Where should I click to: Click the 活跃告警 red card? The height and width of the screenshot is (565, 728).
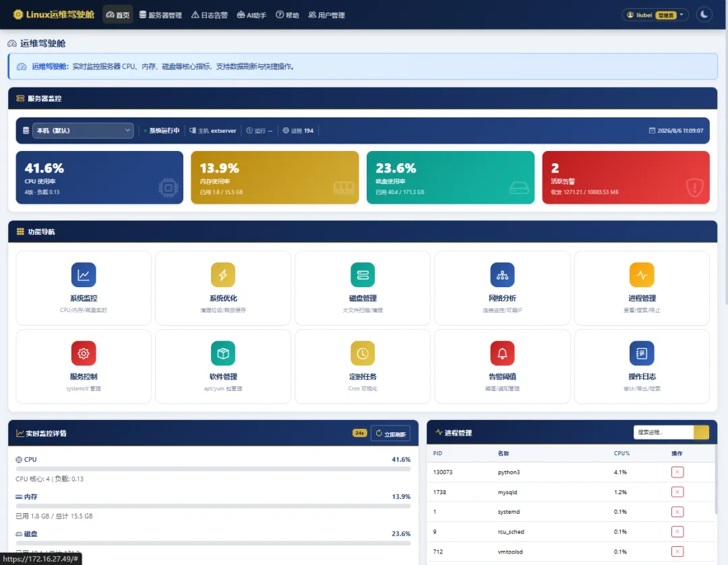[626, 177]
